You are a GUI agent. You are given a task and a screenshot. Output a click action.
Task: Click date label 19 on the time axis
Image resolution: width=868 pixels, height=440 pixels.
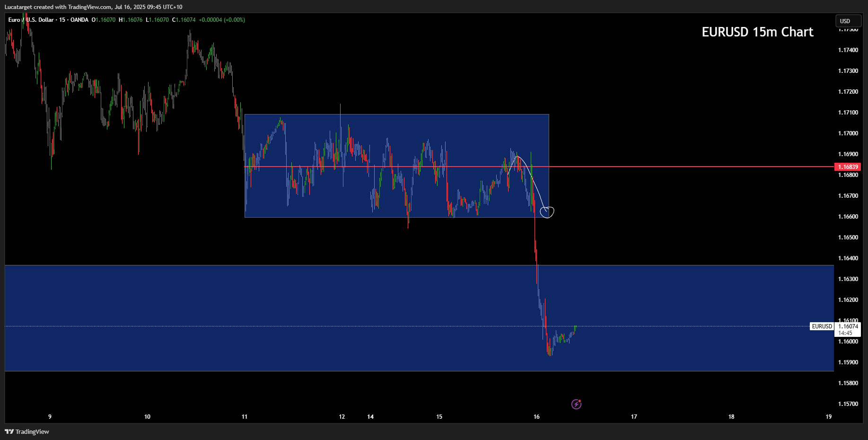tap(828, 417)
